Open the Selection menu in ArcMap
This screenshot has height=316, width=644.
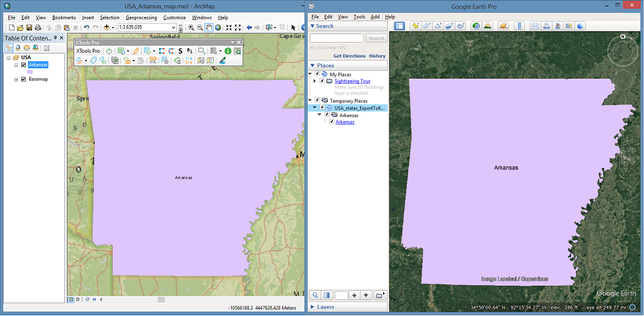(x=109, y=17)
